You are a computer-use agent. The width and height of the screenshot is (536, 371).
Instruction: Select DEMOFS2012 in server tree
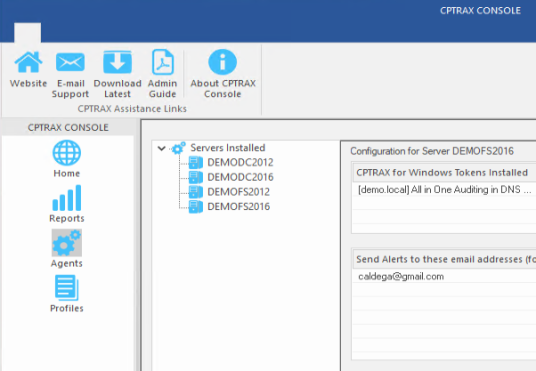(238, 192)
